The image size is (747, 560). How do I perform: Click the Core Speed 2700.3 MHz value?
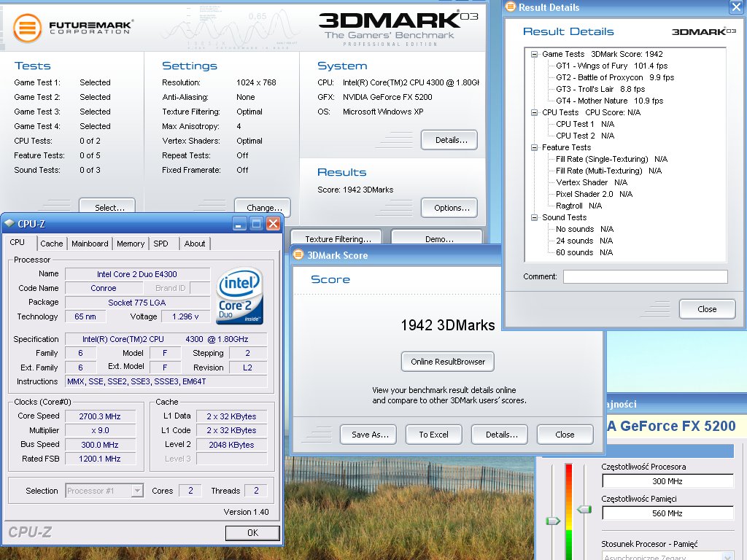(x=100, y=416)
